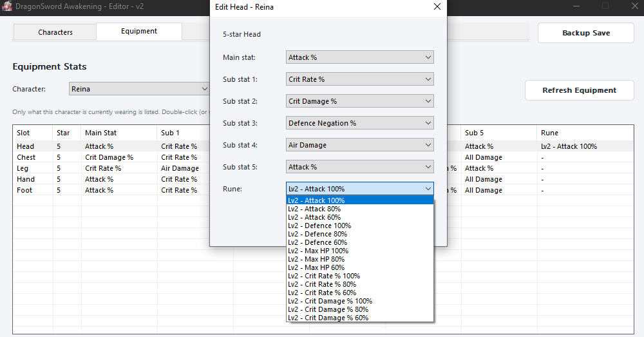Select the Leg row in equipment table
This screenshot has width=644, height=337.
click(x=323, y=168)
